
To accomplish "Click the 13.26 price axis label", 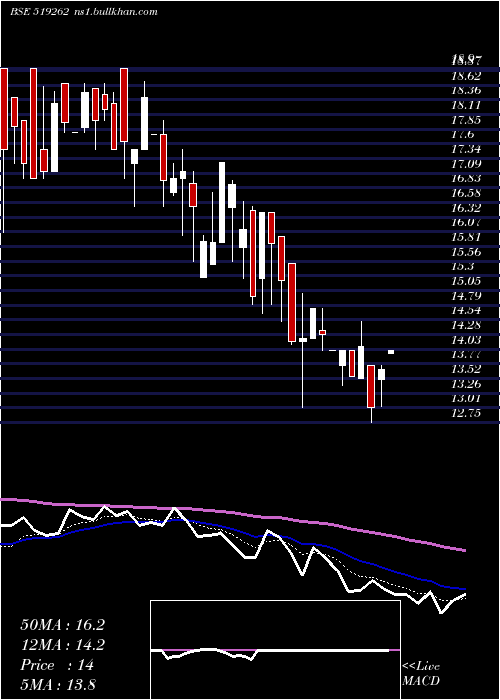I will pos(466,384).
